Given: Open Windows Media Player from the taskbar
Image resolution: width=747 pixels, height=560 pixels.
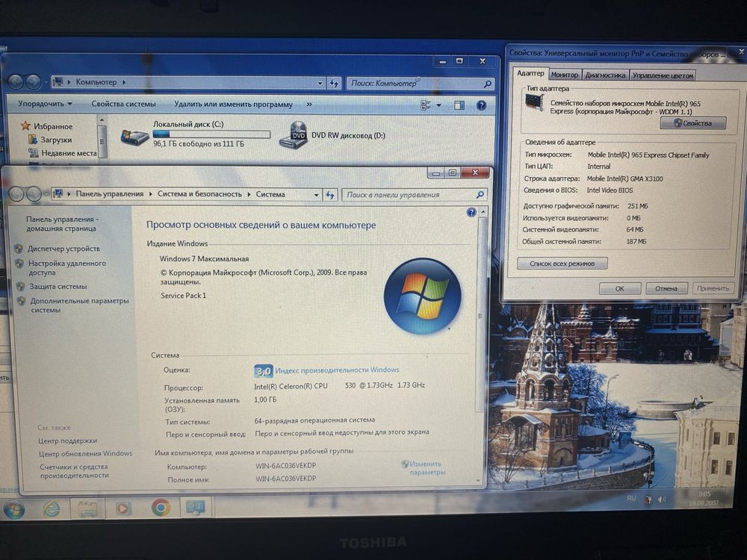Looking at the screenshot, I should 123,509.
